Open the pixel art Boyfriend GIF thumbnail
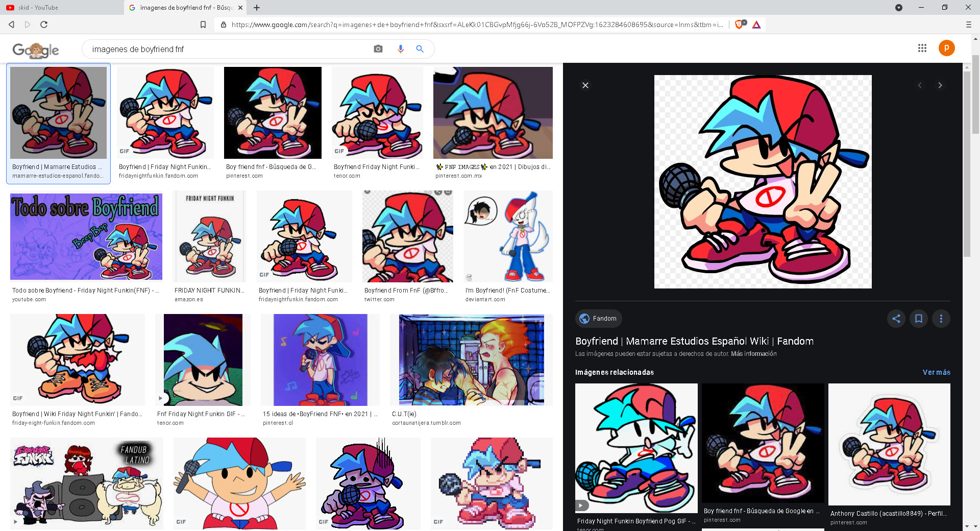The width and height of the screenshot is (980, 531). [x=492, y=484]
